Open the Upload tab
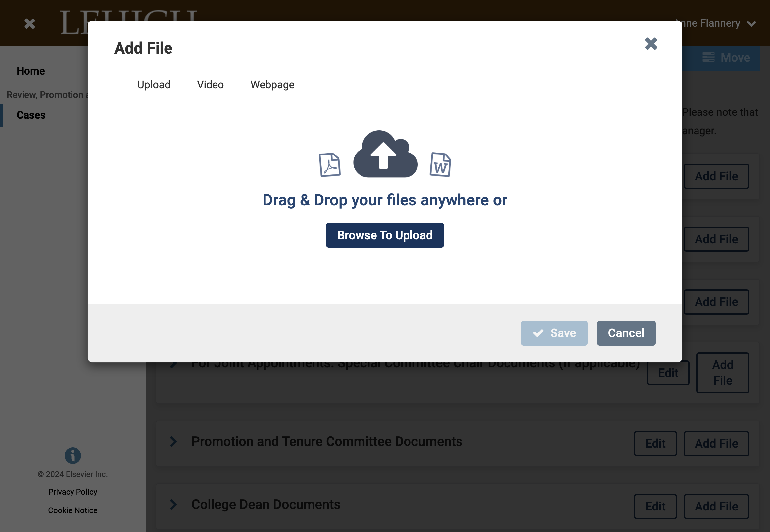The image size is (770, 532). [x=154, y=85]
